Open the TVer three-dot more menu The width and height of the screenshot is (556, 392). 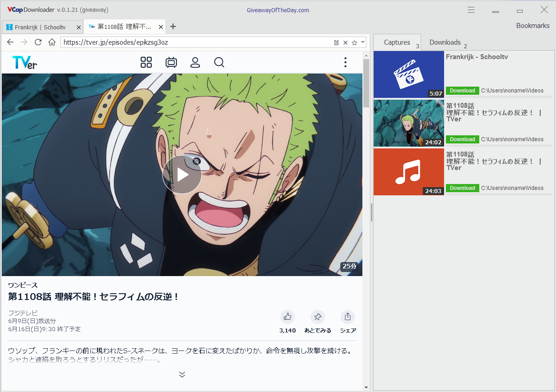[345, 62]
